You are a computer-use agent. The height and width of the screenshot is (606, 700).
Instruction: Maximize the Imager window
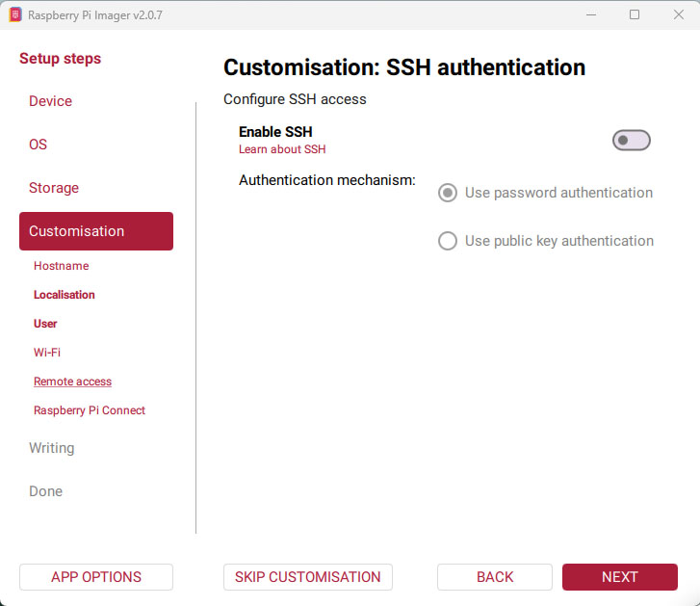(x=635, y=14)
